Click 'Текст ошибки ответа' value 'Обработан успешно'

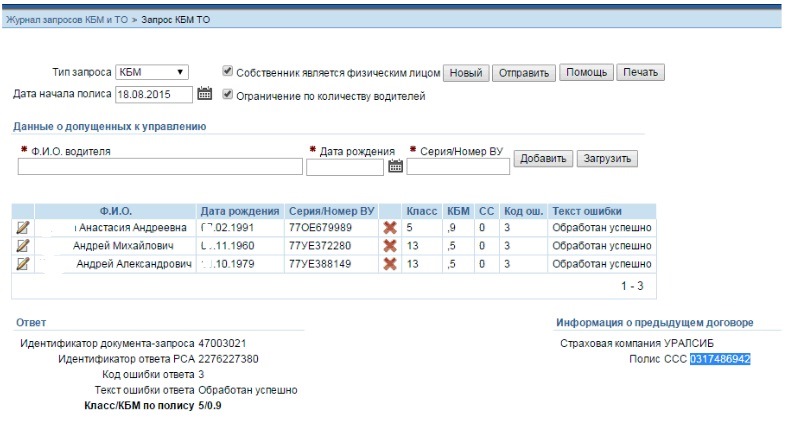[x=248, y=390]
